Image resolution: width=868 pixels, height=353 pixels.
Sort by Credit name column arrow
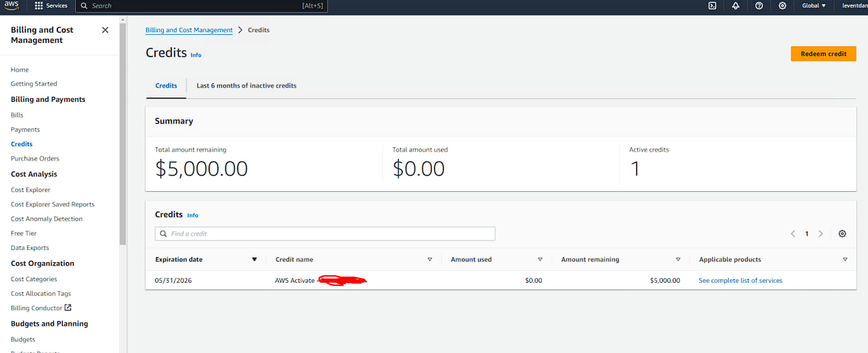coord(430,259)
